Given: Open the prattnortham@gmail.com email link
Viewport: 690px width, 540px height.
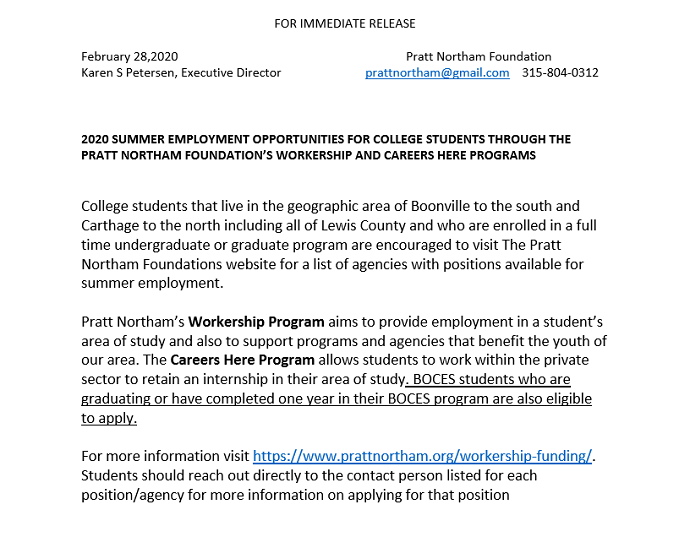Looking at the screenshot, I should [x=437, y=73].
